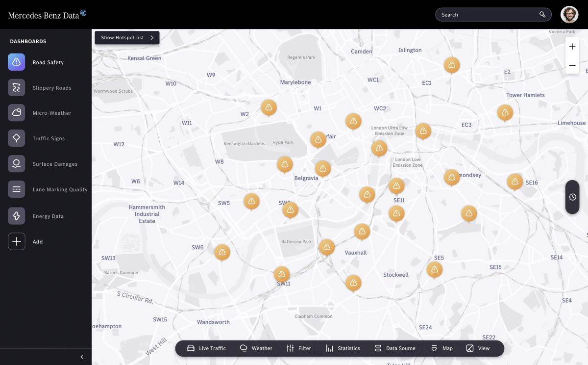Select the Energy Data dashboard icon
Image resolution: width=588 pixels, height=365 pixels.
pos(16,216)
